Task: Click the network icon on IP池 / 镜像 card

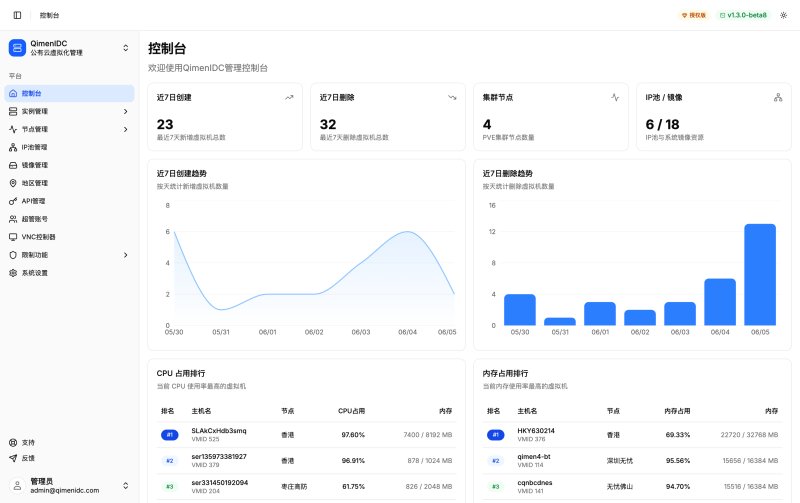Action: pos(778,97)
